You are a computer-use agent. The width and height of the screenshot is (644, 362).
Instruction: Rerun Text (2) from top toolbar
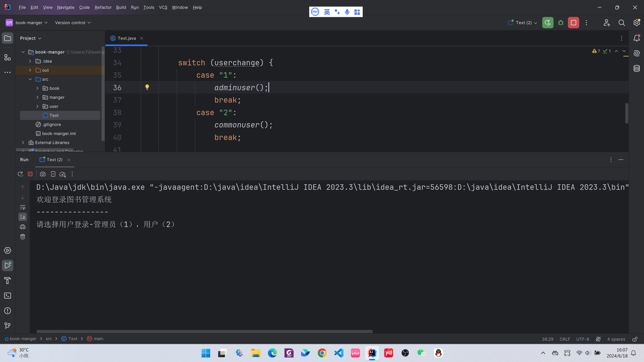click(548, 23)
